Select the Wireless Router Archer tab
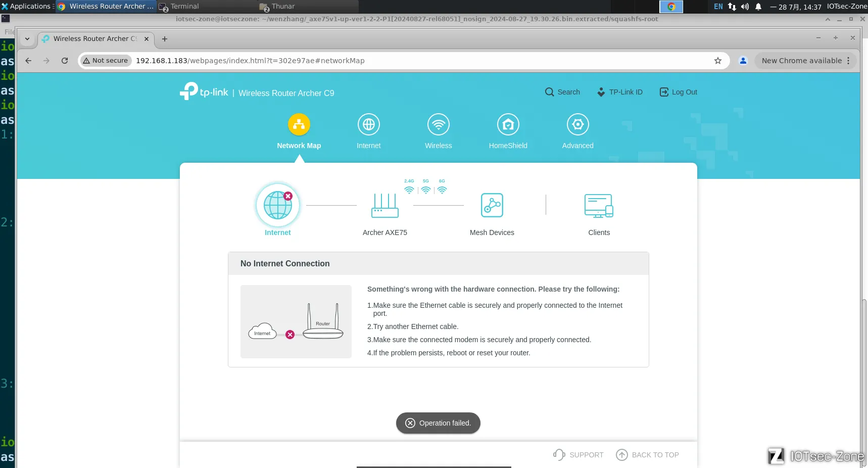Screen dimensions: 868x468 point(95,39)
